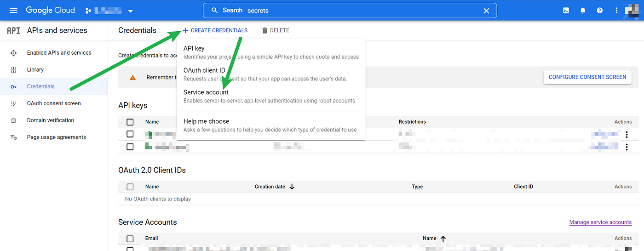Clear the search field with X

tap(486, 11)
